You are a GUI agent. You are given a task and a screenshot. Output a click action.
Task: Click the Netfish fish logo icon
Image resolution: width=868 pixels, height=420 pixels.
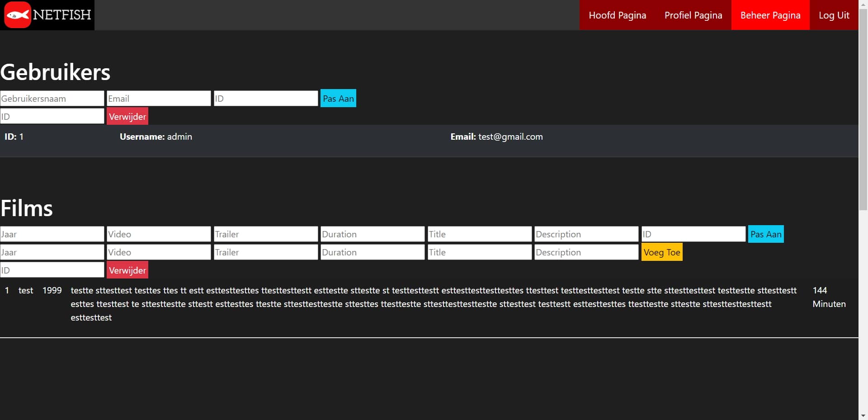pyautogui.click(x=17, y=15)
